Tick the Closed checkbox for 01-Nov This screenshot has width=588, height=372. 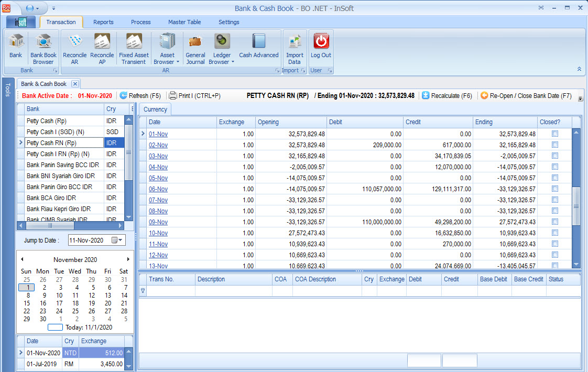tap(555, 134)
